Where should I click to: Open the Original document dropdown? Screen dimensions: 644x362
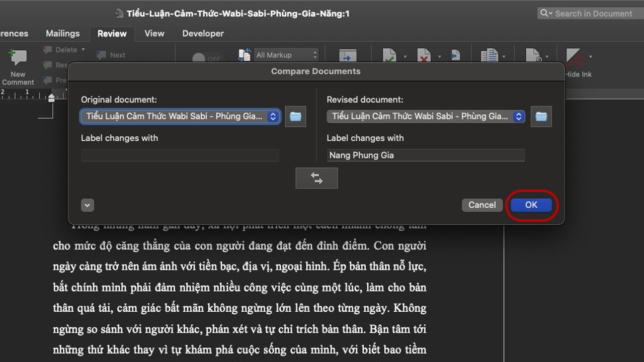[x=180, y=117]
